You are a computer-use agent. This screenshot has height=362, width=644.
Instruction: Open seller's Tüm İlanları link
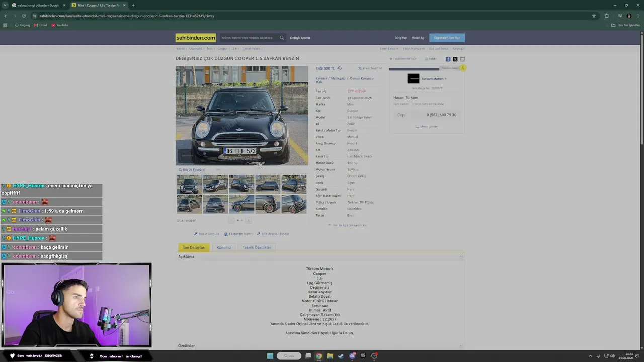pyautogui.click(x=401, y=104)
